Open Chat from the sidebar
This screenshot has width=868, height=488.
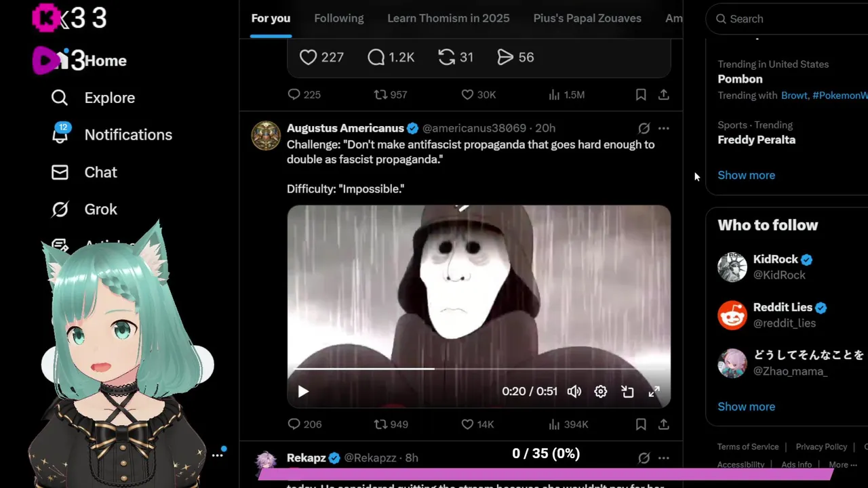[x=84, y=172]
